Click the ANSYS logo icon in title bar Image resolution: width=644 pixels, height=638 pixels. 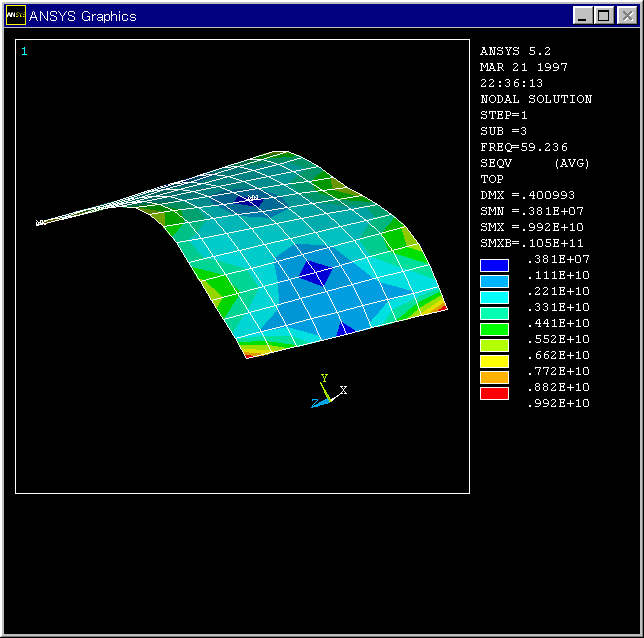[16, 16]
